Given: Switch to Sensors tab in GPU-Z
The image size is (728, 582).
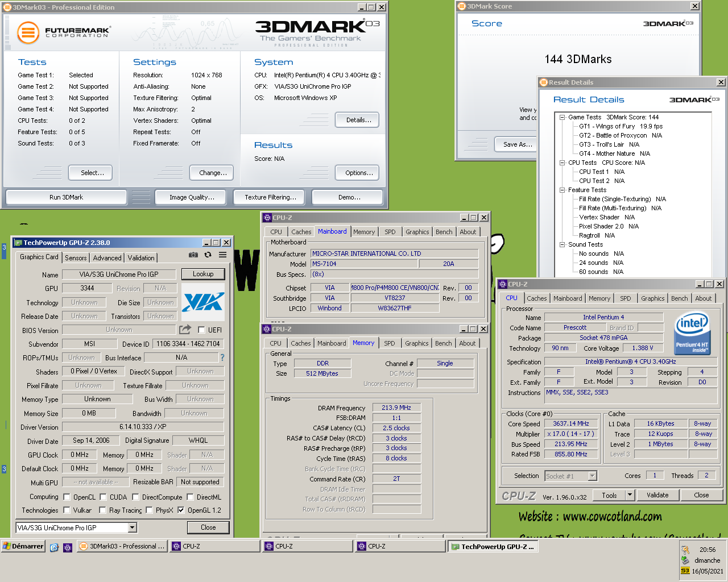Looking at the screenshot, I should pyautogui.click(x=76, y=258).
